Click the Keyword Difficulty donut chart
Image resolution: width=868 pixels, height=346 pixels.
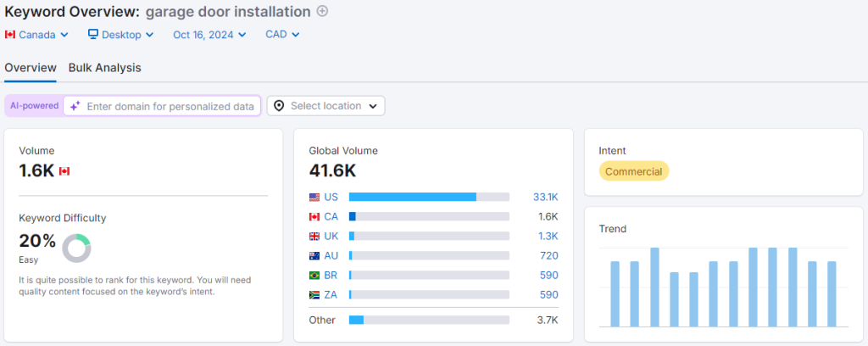click(76, 248)
